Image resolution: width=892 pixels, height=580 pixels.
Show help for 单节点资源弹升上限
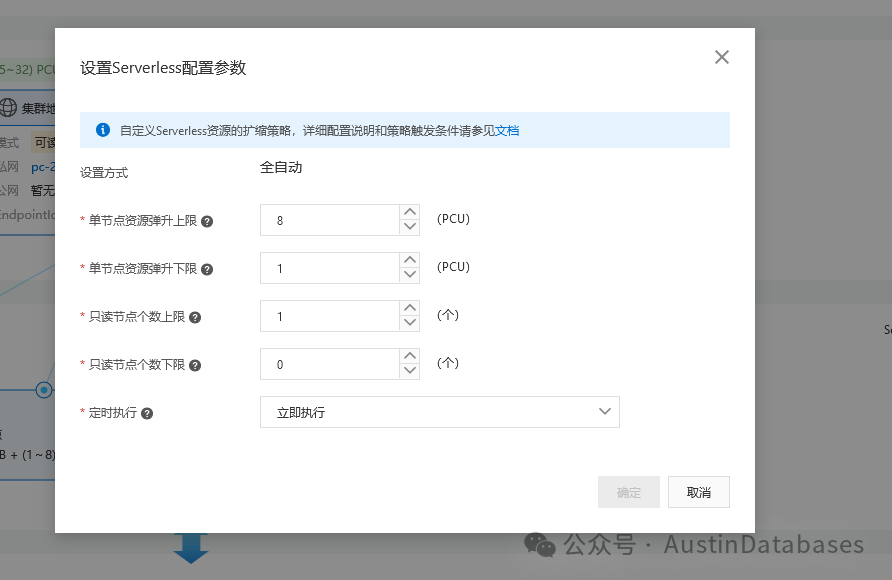point(207,221)
